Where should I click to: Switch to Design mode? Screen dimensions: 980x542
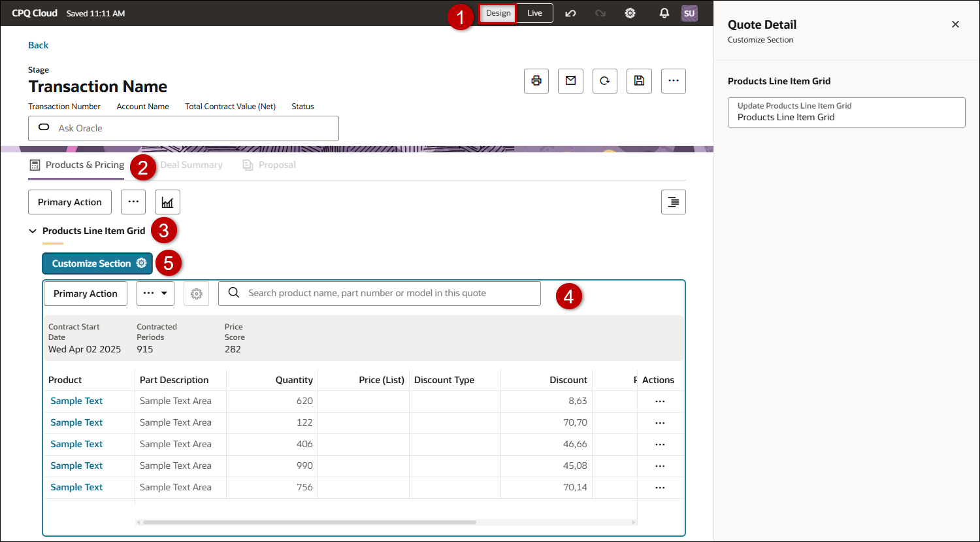498,13
